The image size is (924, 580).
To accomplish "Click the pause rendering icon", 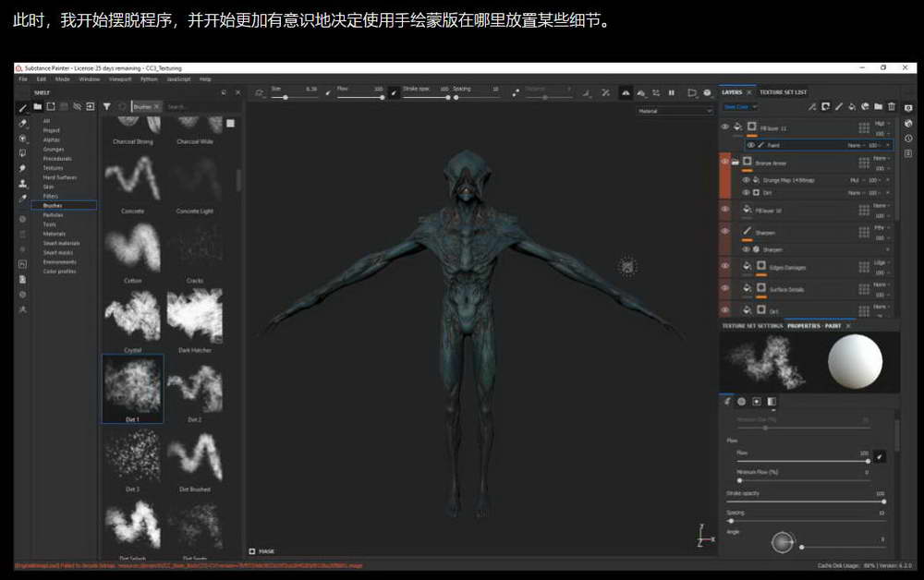I will pyautogui.click(x=671, y=92).
